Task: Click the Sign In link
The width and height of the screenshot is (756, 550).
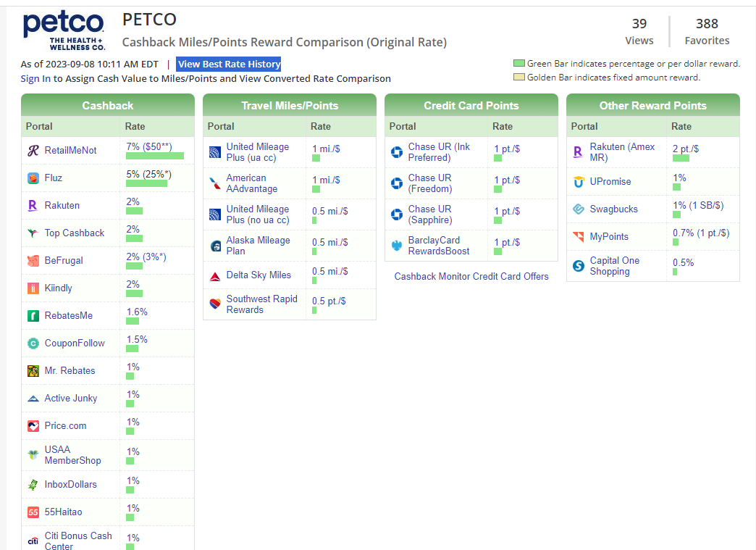Action: pyautogui.click(x=35, y=78)
